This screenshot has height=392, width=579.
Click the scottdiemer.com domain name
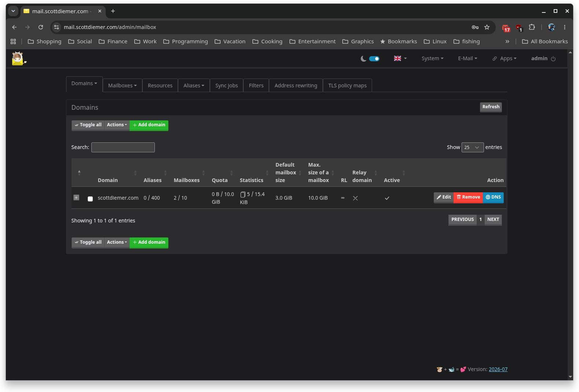118,198
